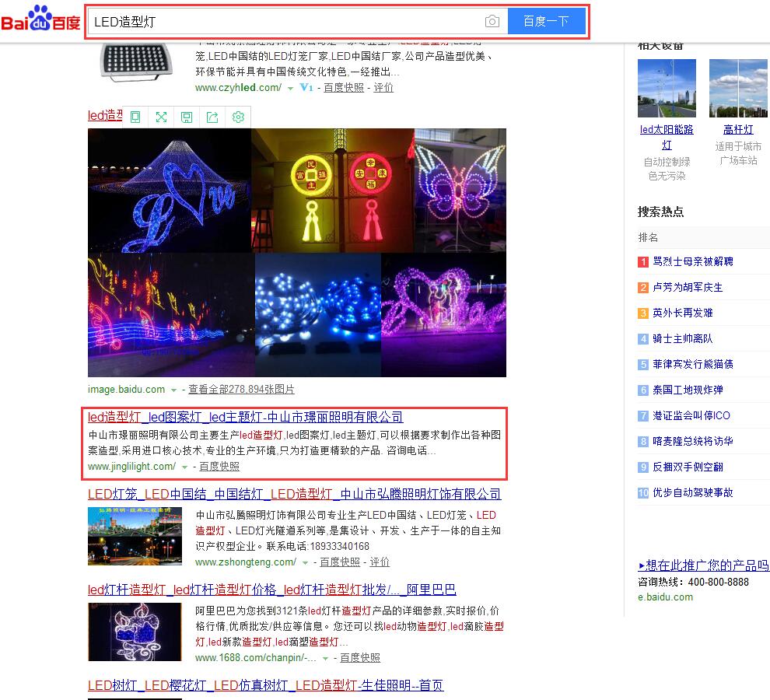Open 百度快照 for the 1688.com result
The height and width of the screenshot is (700, 770).
pyautogui.click(x=360, y=658)
